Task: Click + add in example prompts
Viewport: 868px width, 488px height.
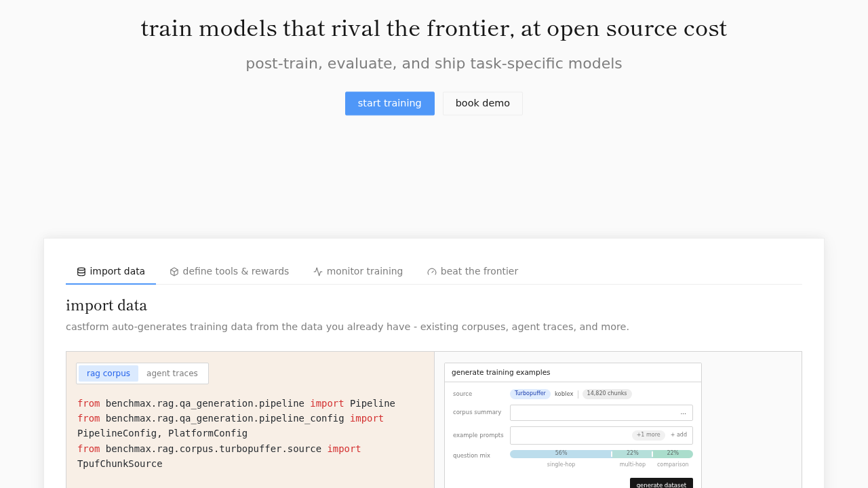Action: [679, 435]
